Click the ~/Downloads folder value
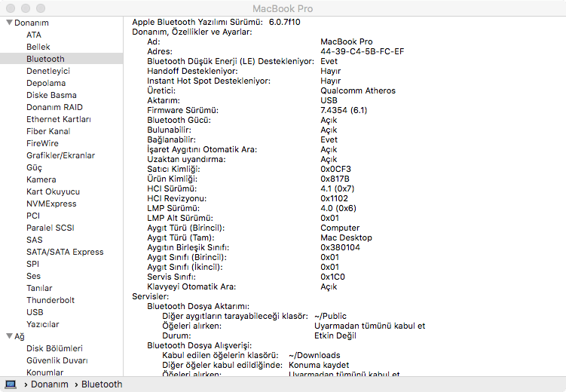This screenshot has width=566, height=392. pyautogui.click(x=314, y=355)
